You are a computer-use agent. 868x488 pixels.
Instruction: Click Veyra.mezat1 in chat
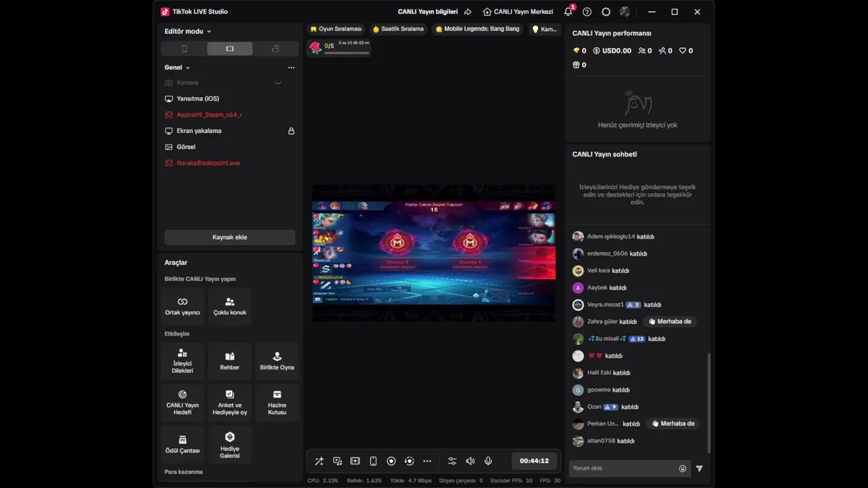tap(606, 305)
